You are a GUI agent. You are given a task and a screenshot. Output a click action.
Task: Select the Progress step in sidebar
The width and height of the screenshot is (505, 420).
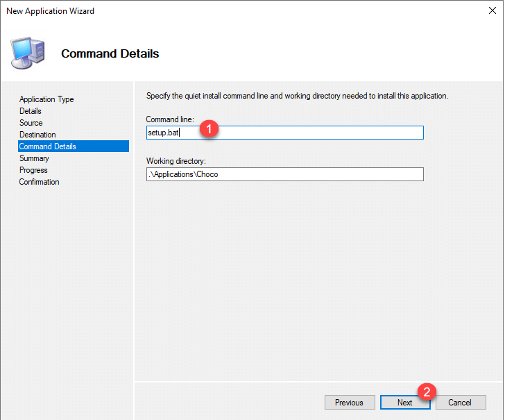33,170
